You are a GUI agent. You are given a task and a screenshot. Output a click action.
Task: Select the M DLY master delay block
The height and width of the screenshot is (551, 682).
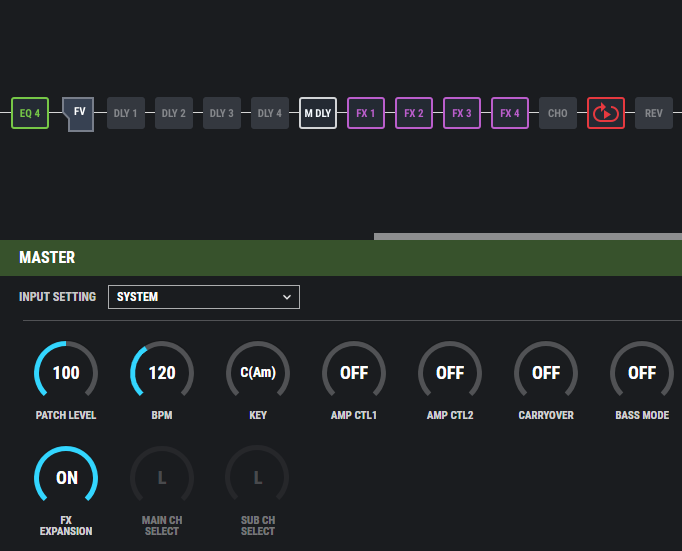[x=318, y=113]
